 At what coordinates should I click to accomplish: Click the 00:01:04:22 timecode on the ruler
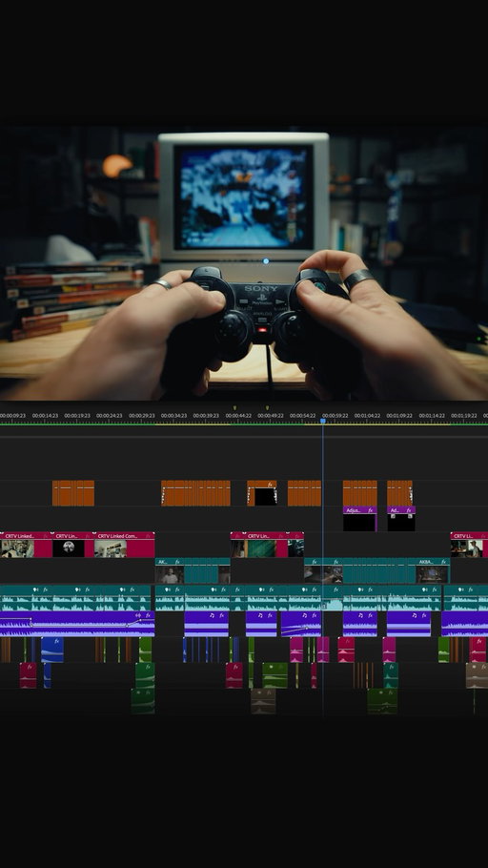click(367, 415)
